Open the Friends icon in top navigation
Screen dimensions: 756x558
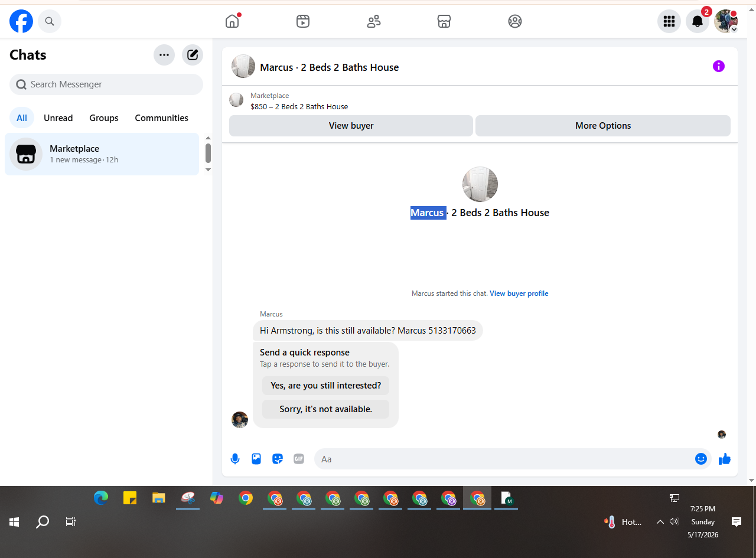[374, 21]
